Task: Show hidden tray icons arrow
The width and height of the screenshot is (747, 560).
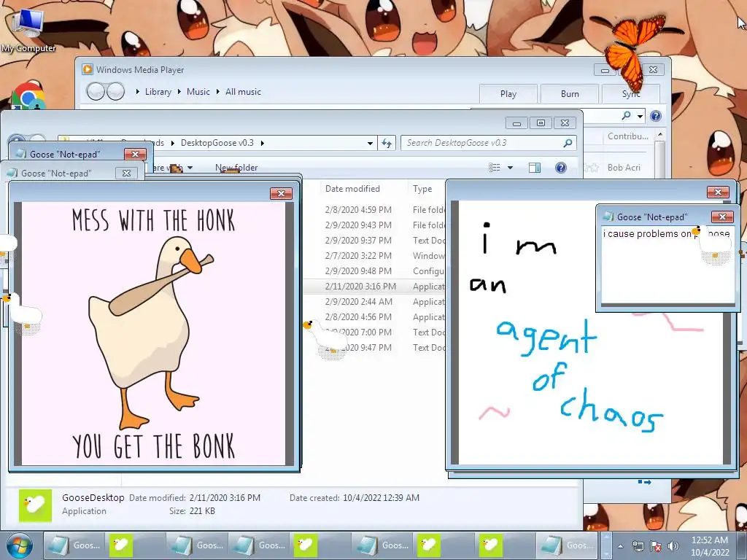Action: click(x=620, y=546)
